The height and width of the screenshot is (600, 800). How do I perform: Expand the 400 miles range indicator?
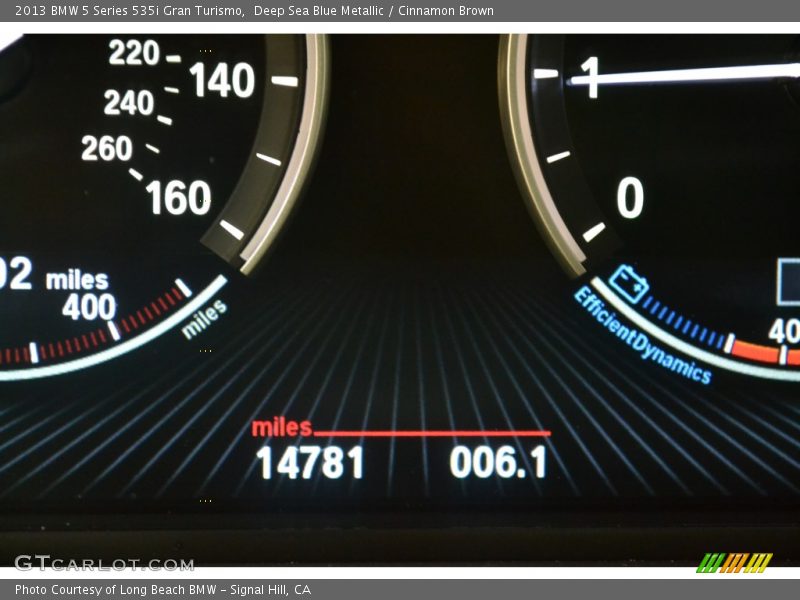coord(85,308)
